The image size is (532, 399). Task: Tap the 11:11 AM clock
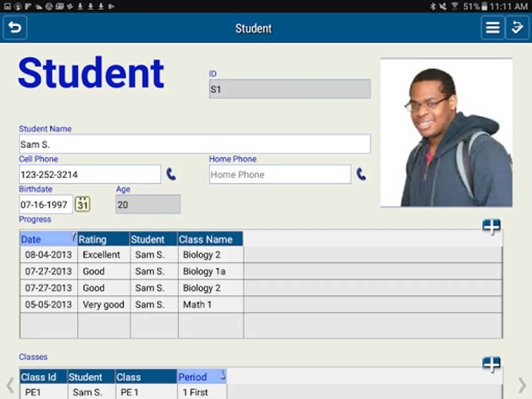509,6
